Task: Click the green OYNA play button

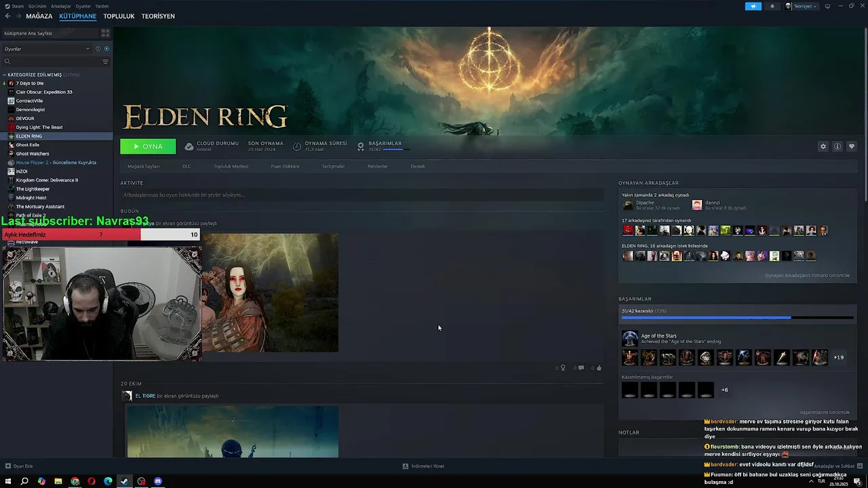Action: pos(148,146)
